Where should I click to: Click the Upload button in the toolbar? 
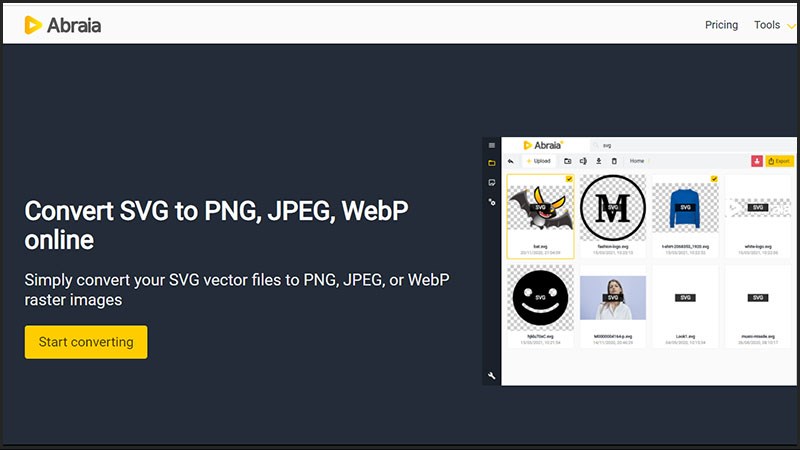tap(538, 161)
